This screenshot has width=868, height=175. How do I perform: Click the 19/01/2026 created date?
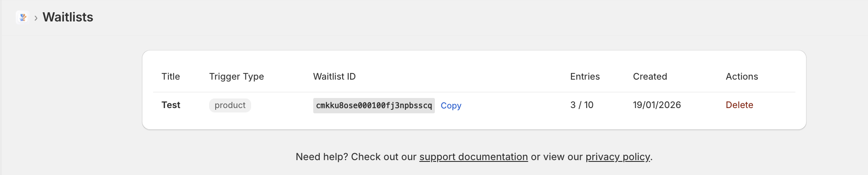pos(657,105)
